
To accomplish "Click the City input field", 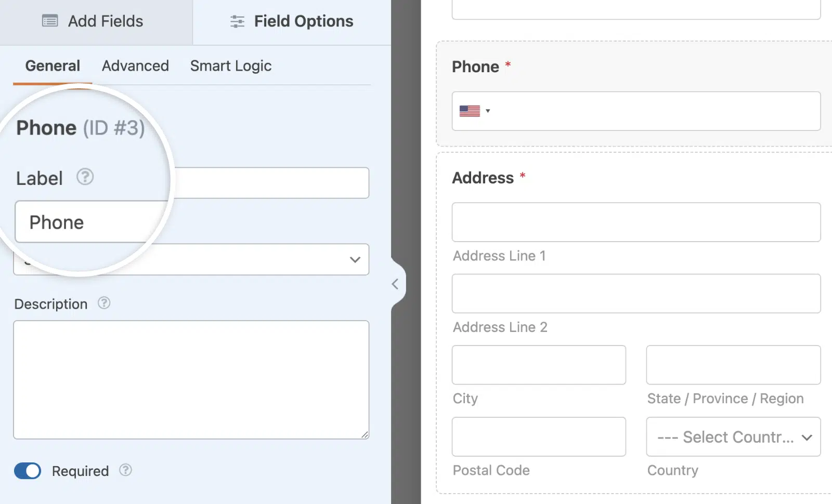I will click(x=539, y=365).
